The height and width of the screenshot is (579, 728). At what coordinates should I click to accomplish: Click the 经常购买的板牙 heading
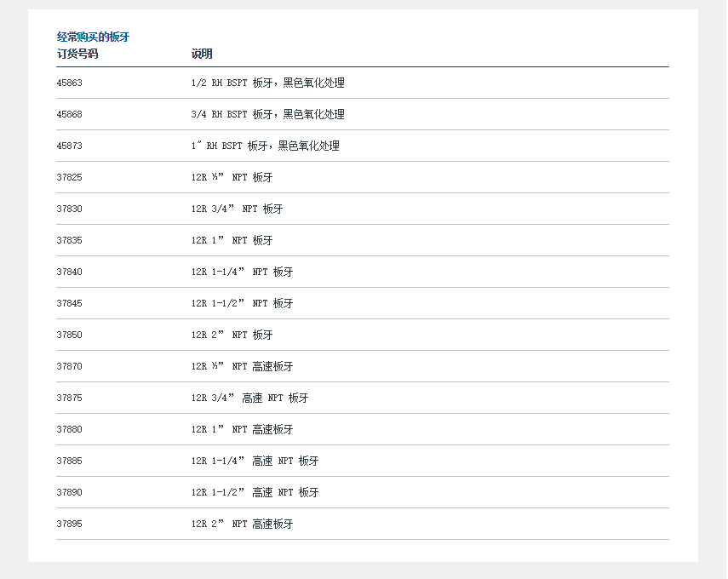tap(93, 37)
